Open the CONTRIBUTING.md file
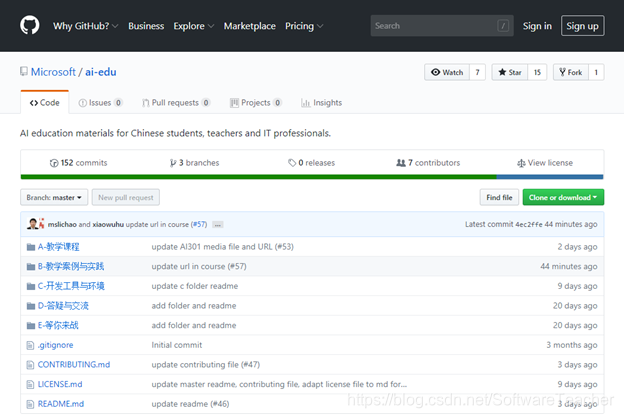Viewport: 624px width, 418px height. [x=74, y=365]
